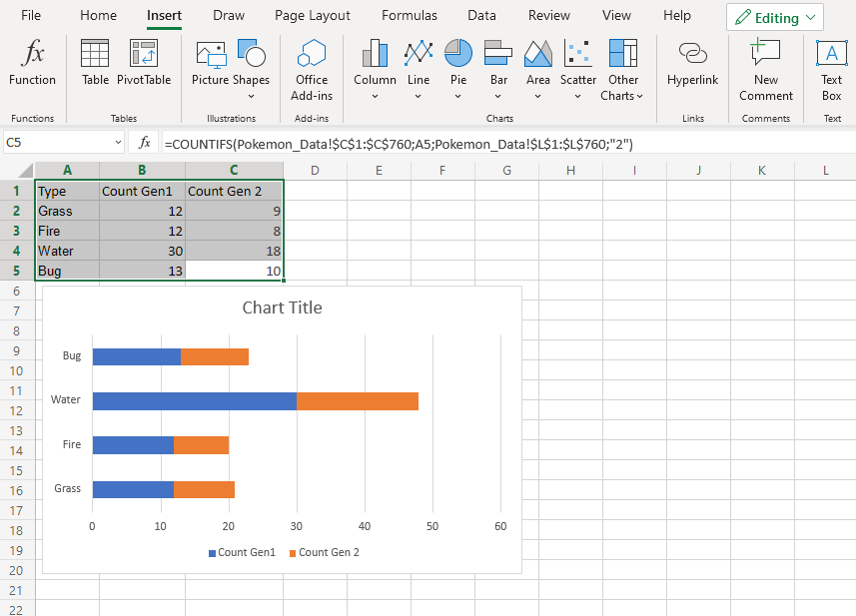
Task: Add a New Comment
Action: (765, 68)
